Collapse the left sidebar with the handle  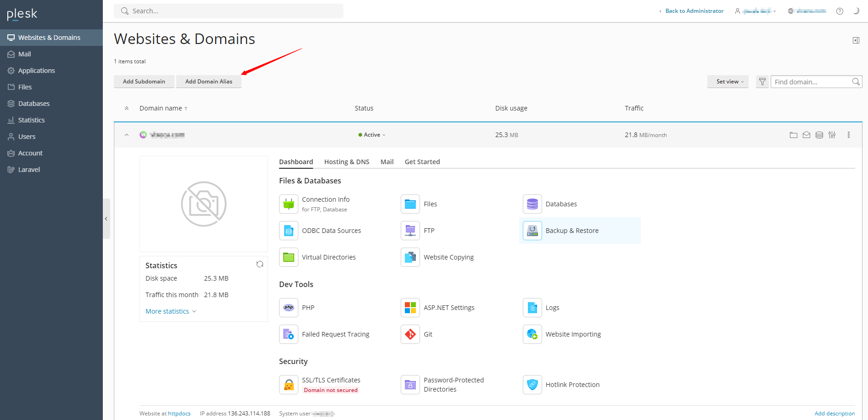coord(106,219)
